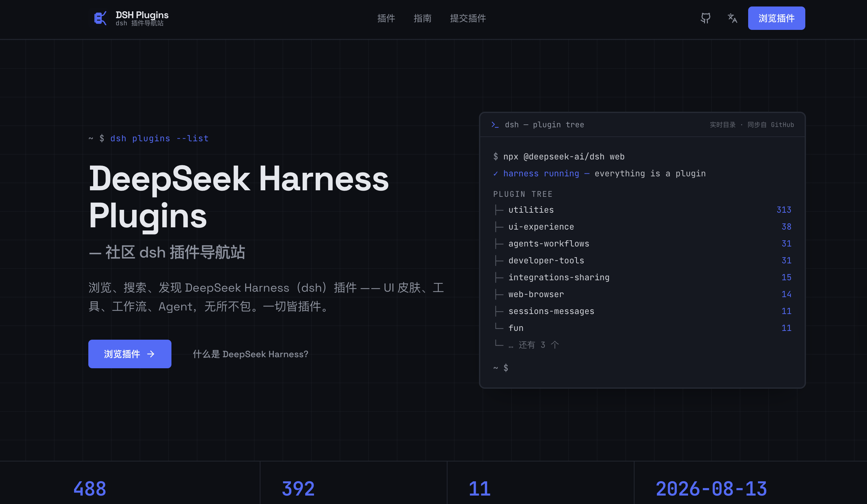
Task: Click the 2026-08-13 date statistic
Action: 711,488
